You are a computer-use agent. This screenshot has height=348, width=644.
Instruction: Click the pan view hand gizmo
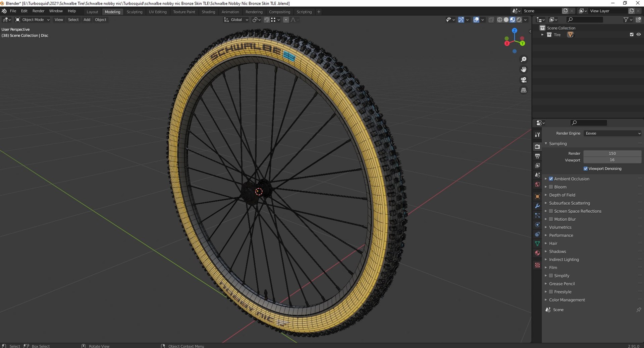[x=524, y=69]
